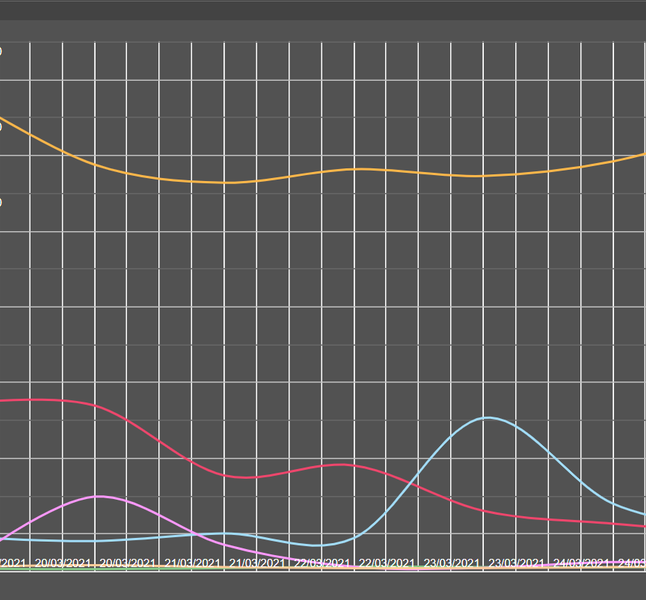Image resolution: width=646 pixels, height=600 pixels.
Task: Click the first 23/03/2021 axis label
Action: pos(451,564)
